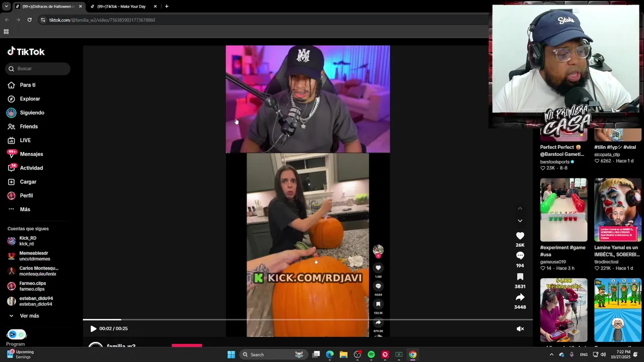The image size is (644, 362).
Task: Open the tab search dropdown
Action: pos(7,7)
